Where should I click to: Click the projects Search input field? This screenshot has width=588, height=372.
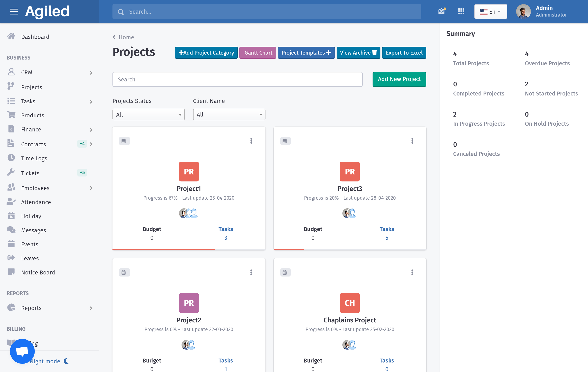(237, 79)
